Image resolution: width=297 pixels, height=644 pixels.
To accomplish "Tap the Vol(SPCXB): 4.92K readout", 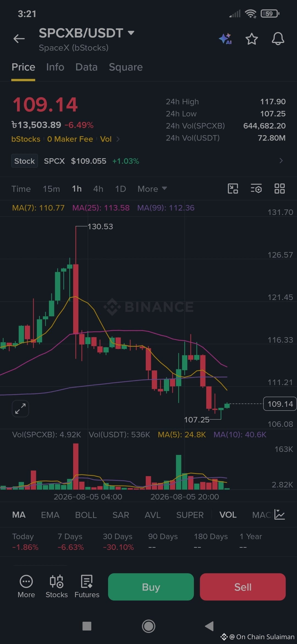I will 46,435.
